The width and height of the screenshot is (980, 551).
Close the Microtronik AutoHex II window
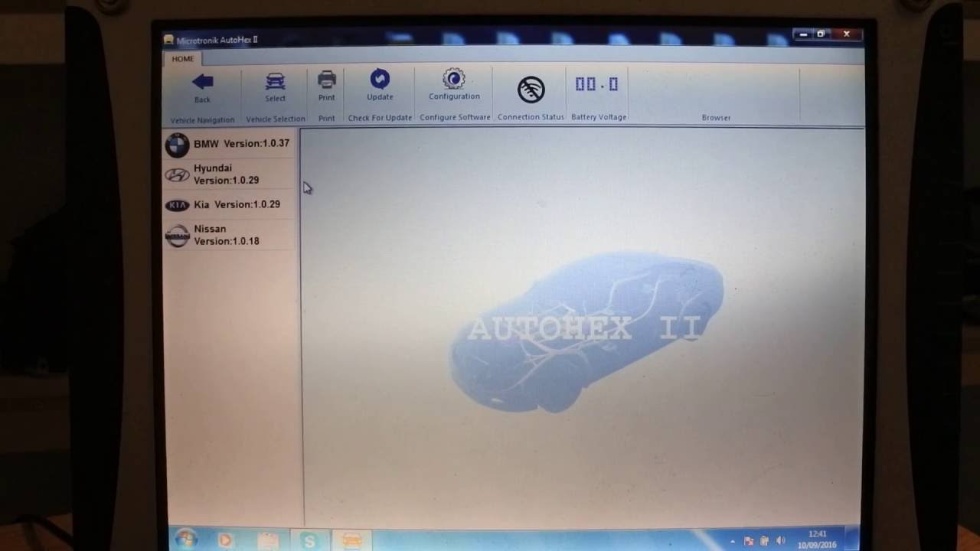(846, 34)
